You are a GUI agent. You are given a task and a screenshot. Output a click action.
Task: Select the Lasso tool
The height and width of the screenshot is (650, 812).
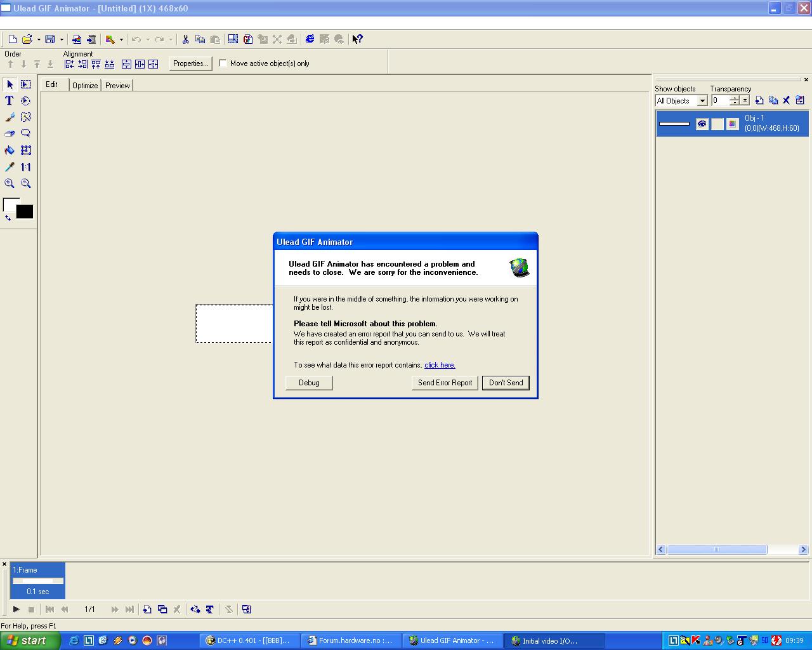tap(26, 134)
